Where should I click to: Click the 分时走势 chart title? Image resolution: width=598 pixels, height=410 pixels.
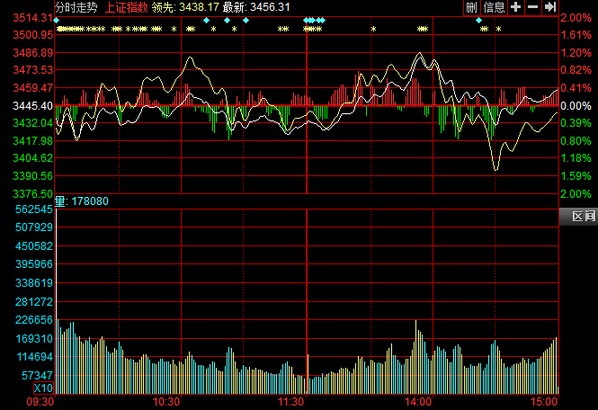point(76,7)
